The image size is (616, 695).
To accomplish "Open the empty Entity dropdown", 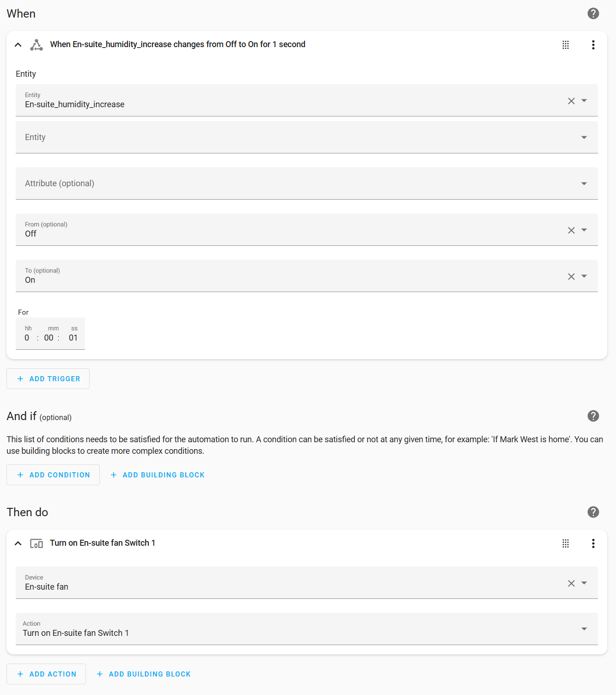I will 584,137.
